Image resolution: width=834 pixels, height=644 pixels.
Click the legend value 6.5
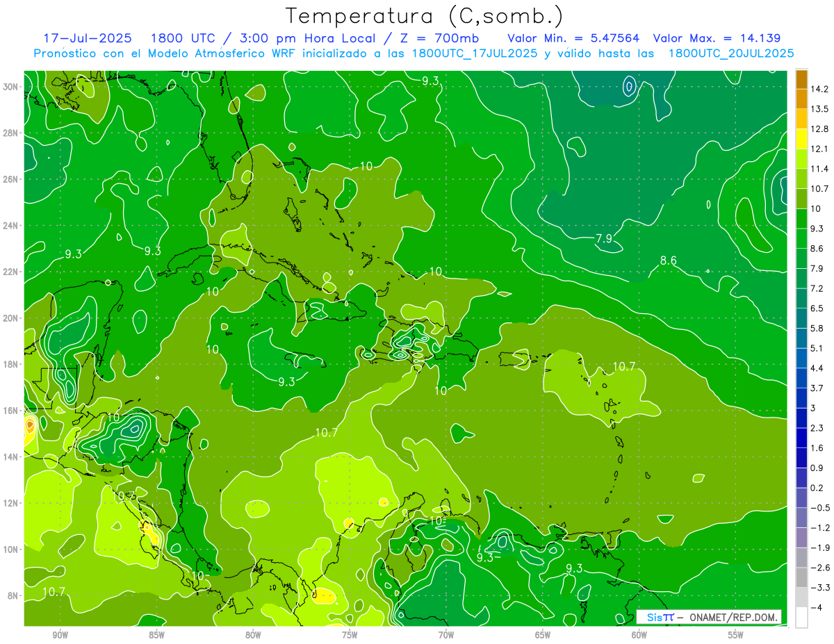[817, 308]
